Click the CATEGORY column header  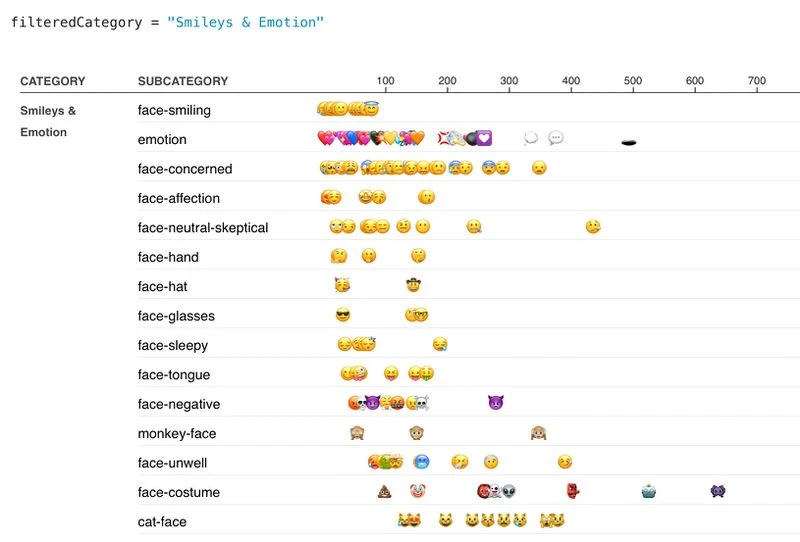[52, 81]
